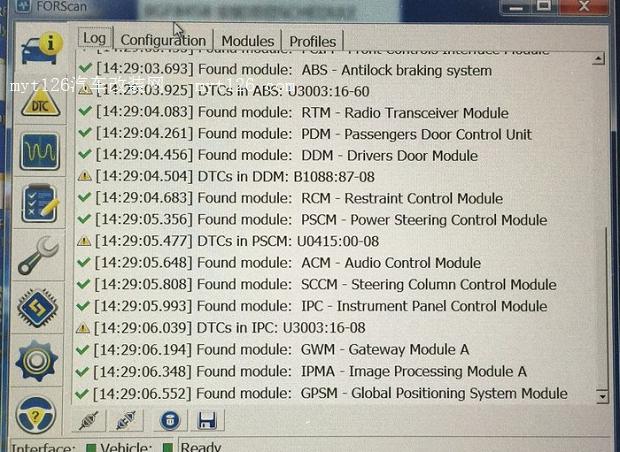
Task: Click the green checkmark on the GWM line
Action: (82, 349)
